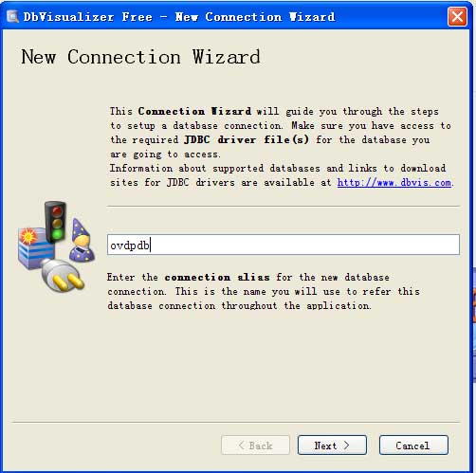Click in the connection alias input field
Viewport: 476px width, 473px height.
tap(284, 245)
